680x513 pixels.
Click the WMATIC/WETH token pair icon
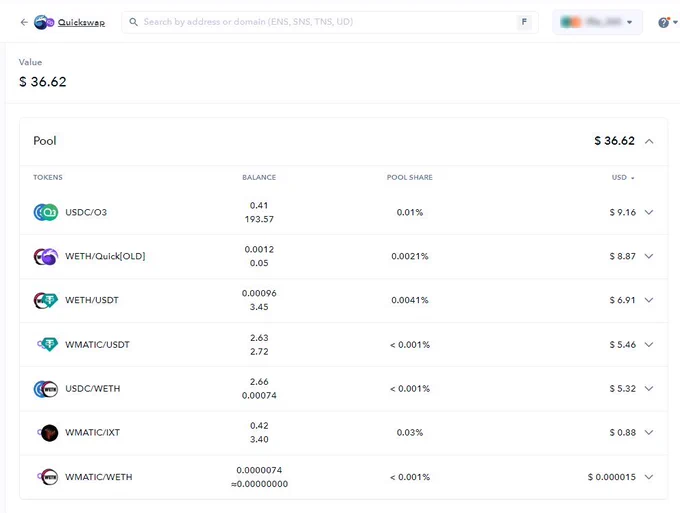tap(47, 477)
